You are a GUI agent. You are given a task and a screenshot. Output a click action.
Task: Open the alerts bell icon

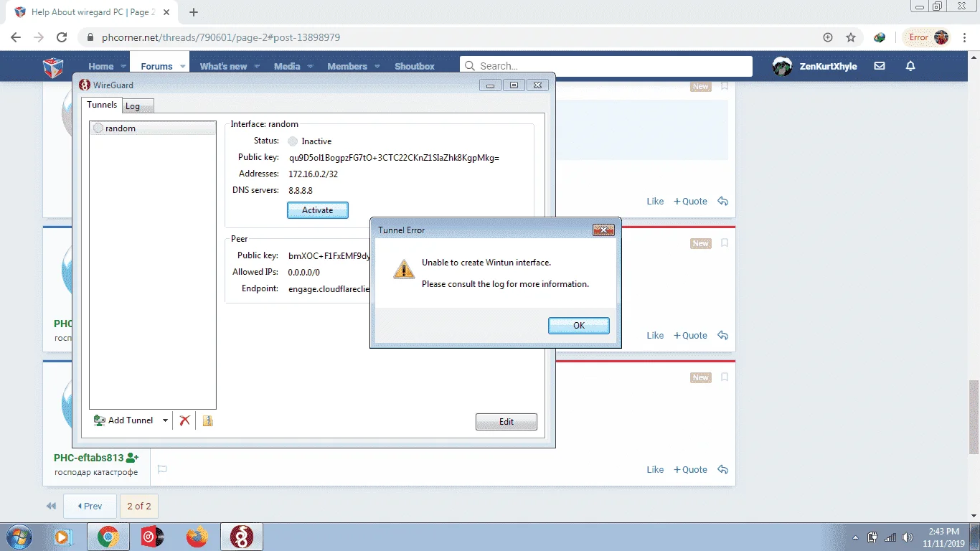pyautogui.click(x=910, y=66)
